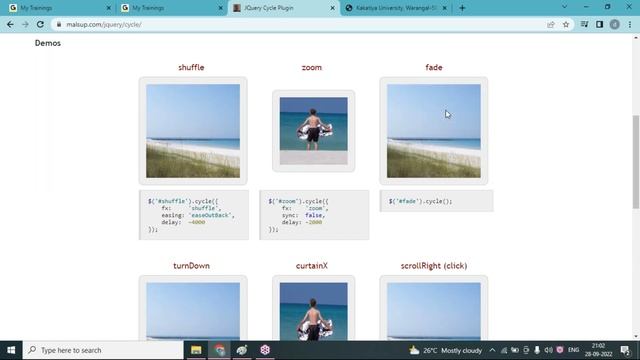Click the microphone tray icon

point(537,350)
